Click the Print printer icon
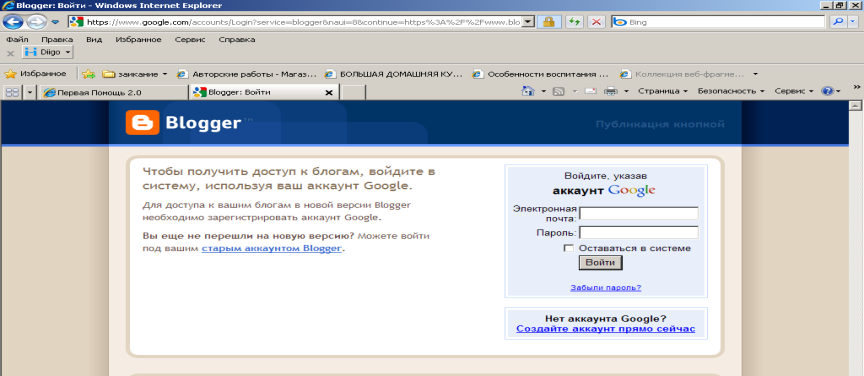Image resolution: width=864 pixels, height=376 pixels. [x=611, y=91]
